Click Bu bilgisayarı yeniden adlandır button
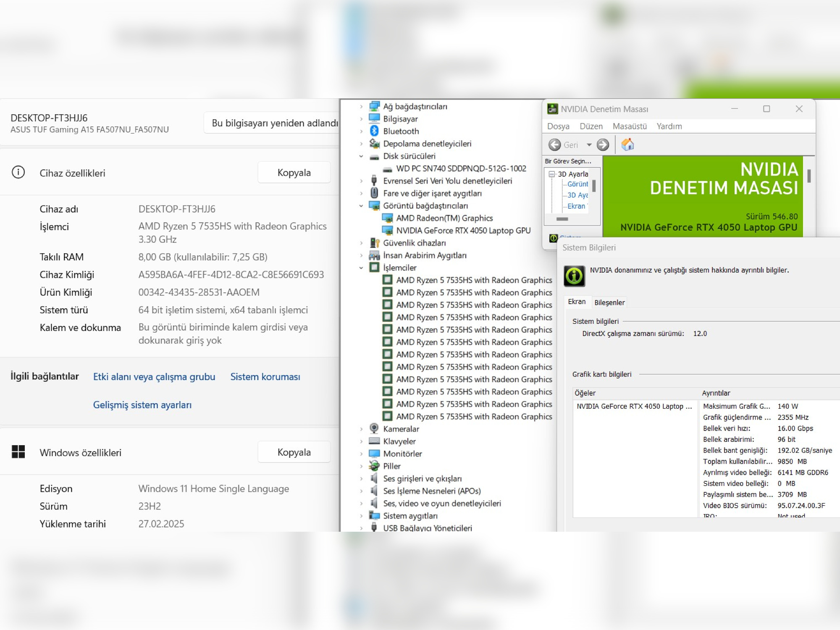 [272, 123]
